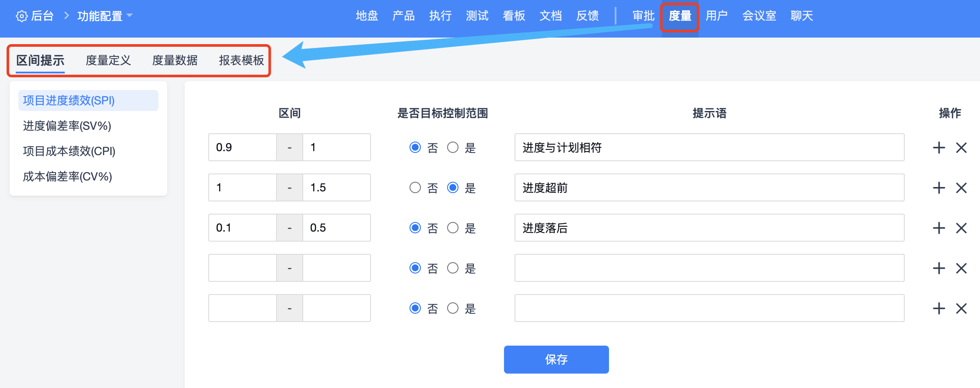980x388 pixels.
Task: Add a row after 进度落后 row
Action: pyautogui.click(x=939, y=228)
